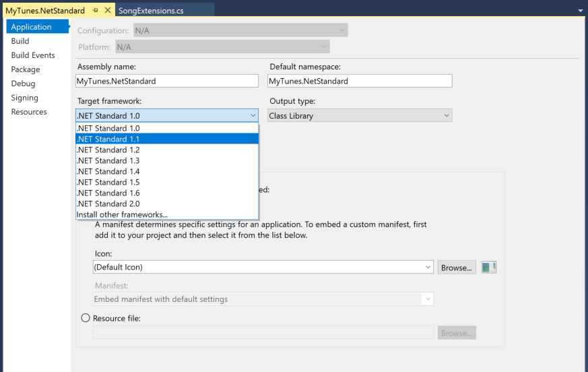588x372 pixels.
Task: Choose .NET Standard 1.2 from list
Action: coord(167,150)
